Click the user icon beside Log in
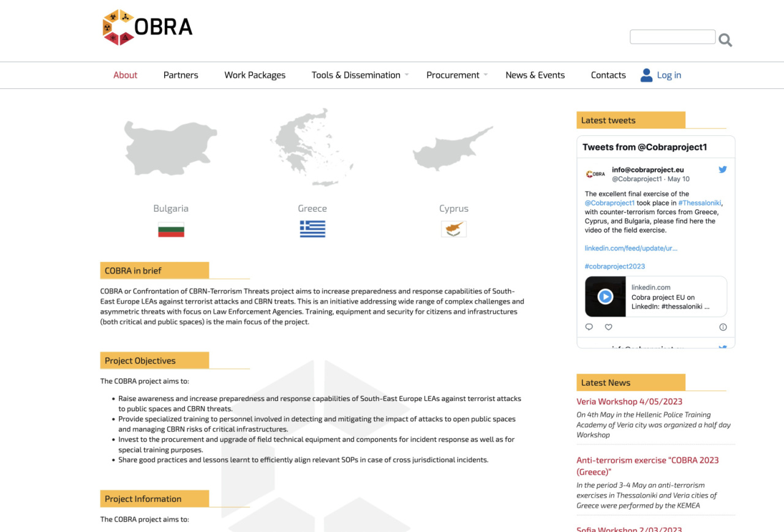 point(646,75)
